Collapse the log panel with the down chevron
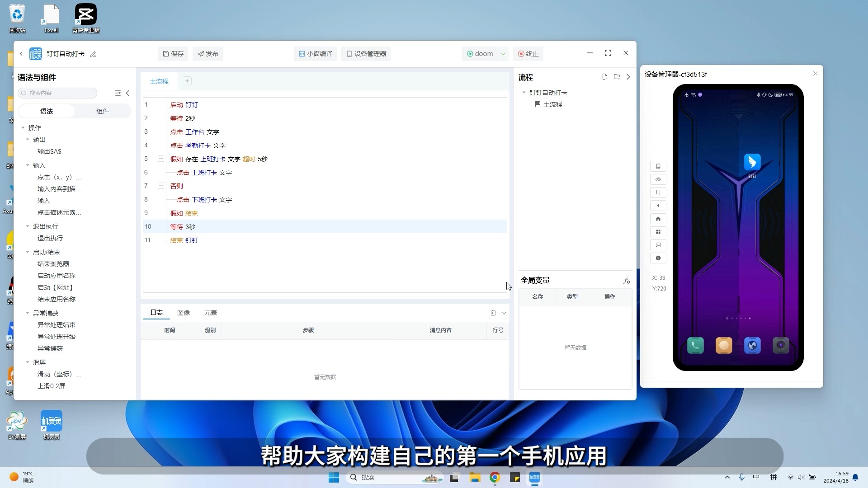Viewport: 868px width, 488px height. 504,313
